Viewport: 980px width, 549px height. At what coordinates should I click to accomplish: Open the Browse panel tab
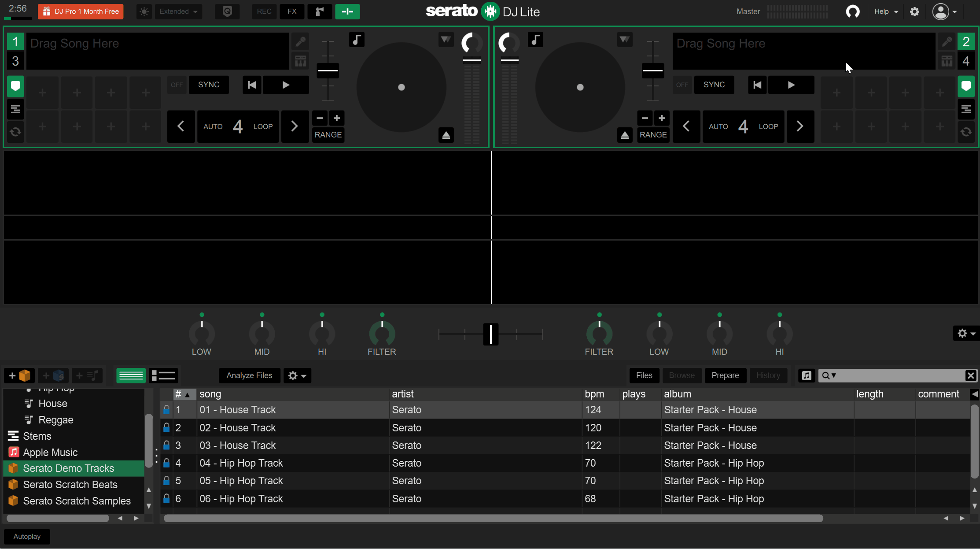coord(682,375)
